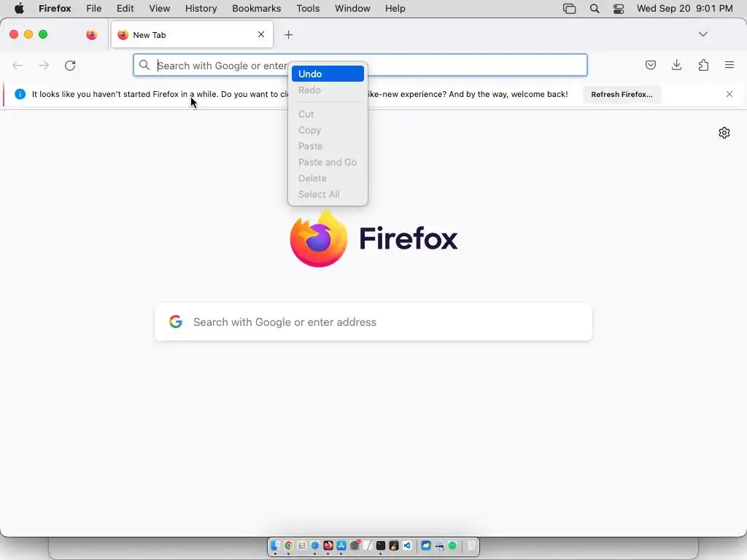
Task: Click the Google logo in the search box
Action: [x=176, y=322]
